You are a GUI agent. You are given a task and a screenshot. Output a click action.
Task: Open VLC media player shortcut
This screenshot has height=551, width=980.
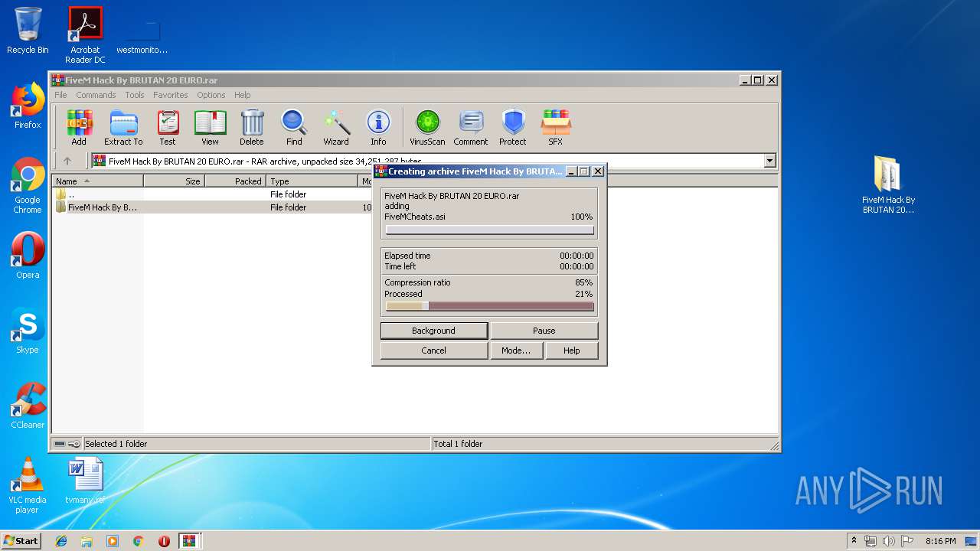point(28,486)
